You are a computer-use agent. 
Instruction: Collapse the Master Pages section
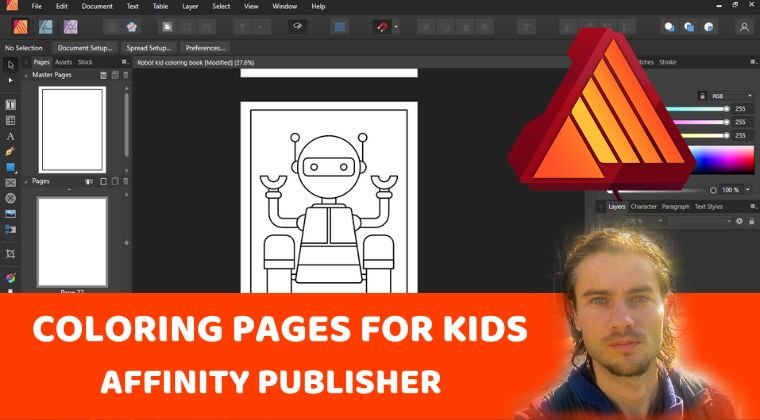pos(27,75)
